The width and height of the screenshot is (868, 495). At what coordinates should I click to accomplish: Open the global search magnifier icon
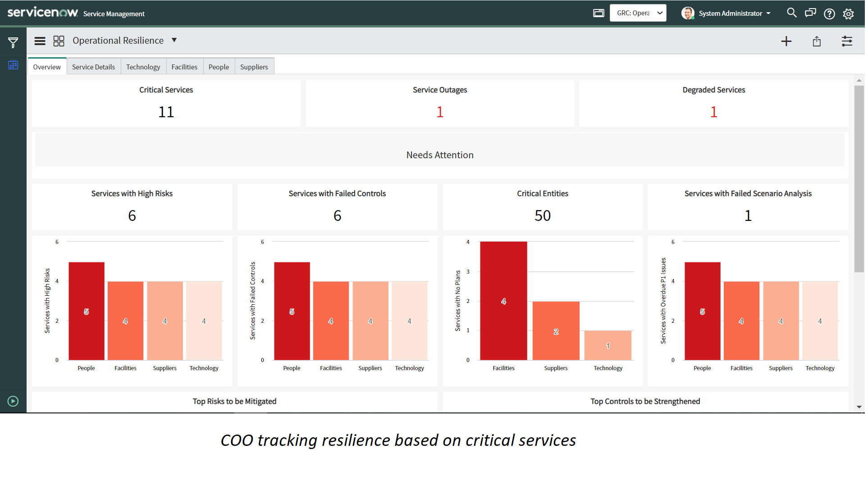coord(792,13)
